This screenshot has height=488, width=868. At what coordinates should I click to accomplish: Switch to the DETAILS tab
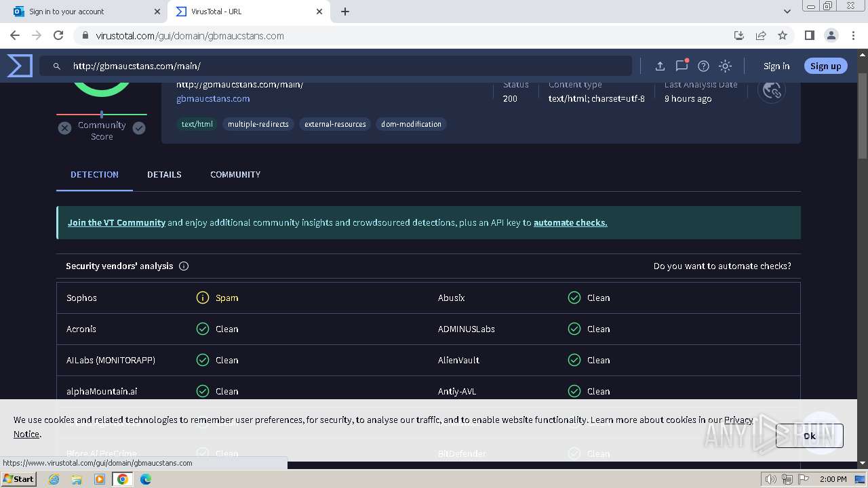[164, 175]
